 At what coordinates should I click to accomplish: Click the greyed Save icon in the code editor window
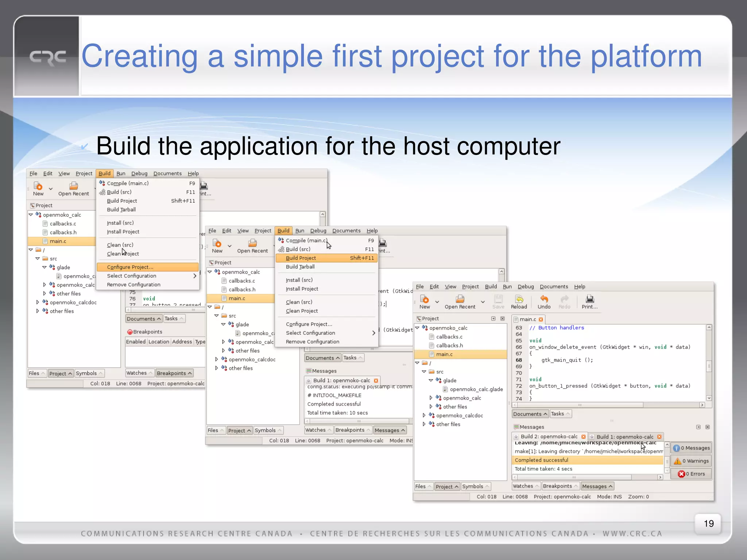tap(498, 299)
